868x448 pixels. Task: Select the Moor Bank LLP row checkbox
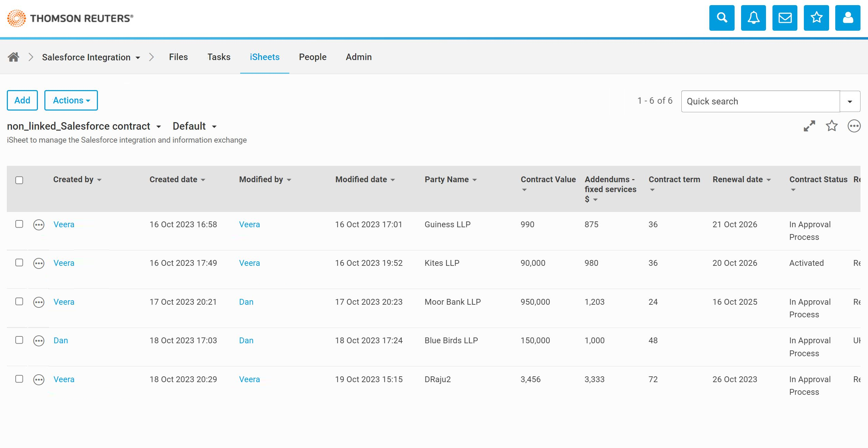tap(19, 301)
